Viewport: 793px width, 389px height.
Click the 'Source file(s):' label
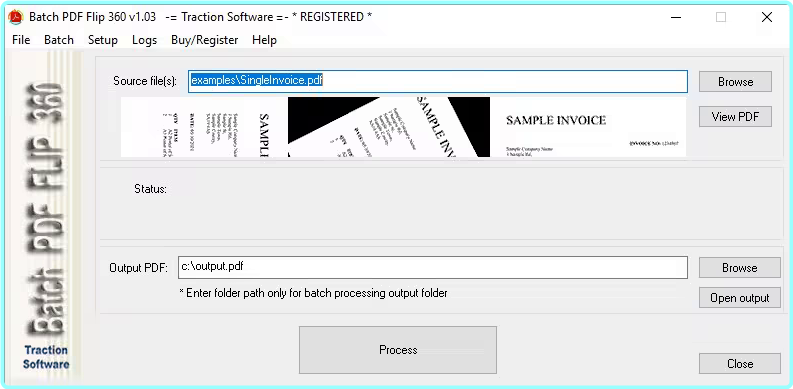click(x=145, y=81)
